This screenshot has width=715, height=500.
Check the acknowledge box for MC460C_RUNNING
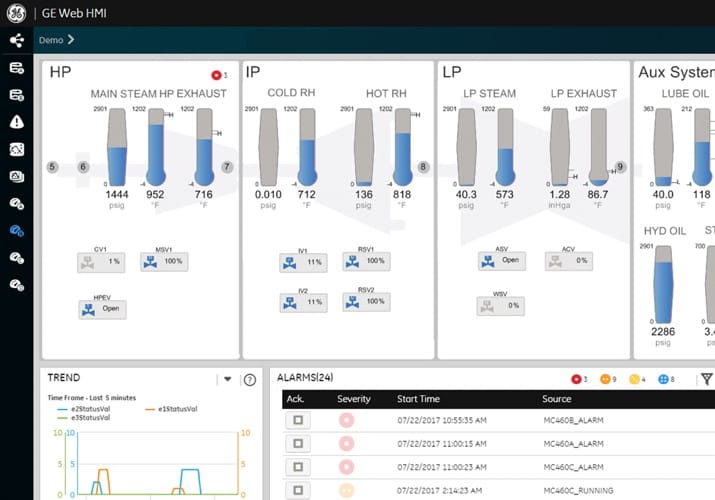[x=298, y=490]
